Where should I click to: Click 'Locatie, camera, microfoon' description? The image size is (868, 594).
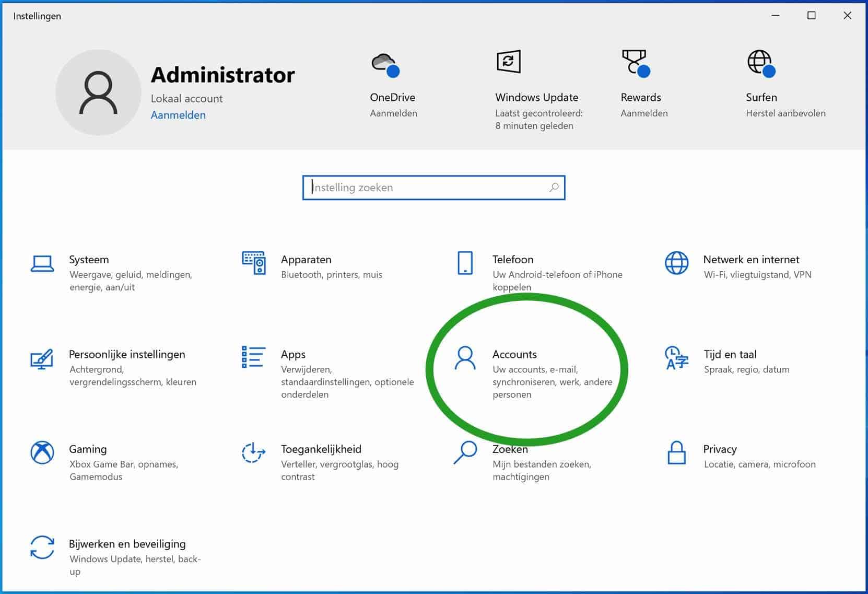pos(759,464)
